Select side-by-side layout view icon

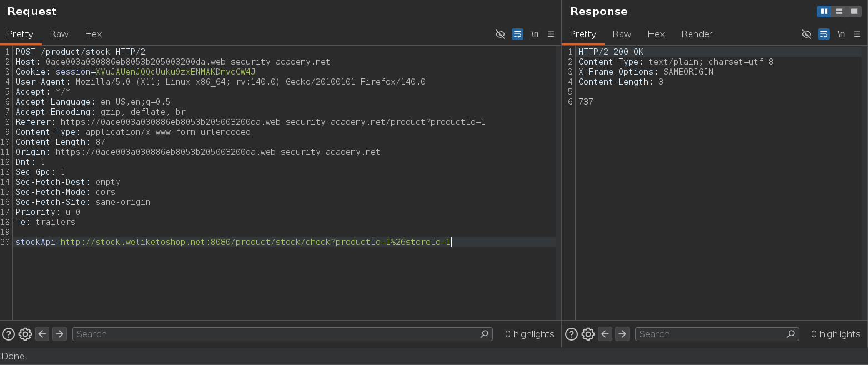[x=824, y=11]
